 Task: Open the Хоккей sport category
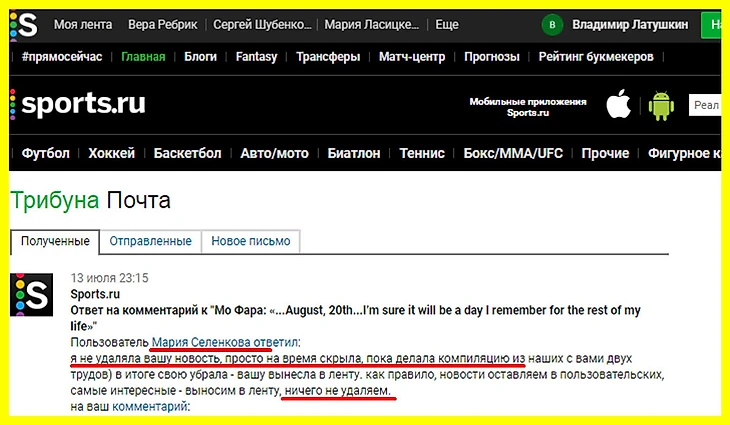pos(111,153)
